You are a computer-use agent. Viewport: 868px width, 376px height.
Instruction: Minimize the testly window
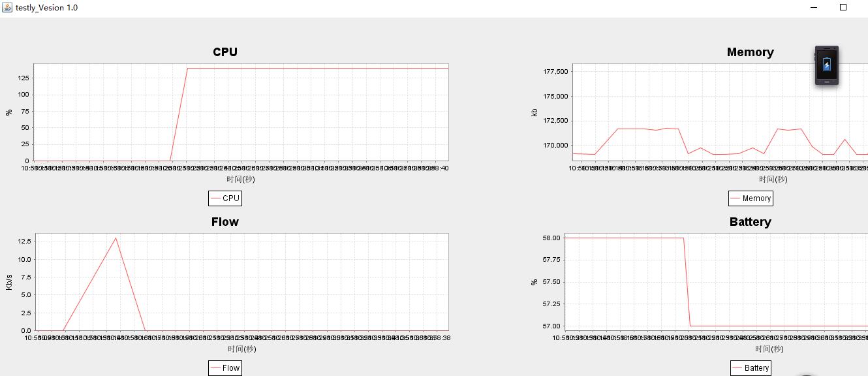(814, 7)
